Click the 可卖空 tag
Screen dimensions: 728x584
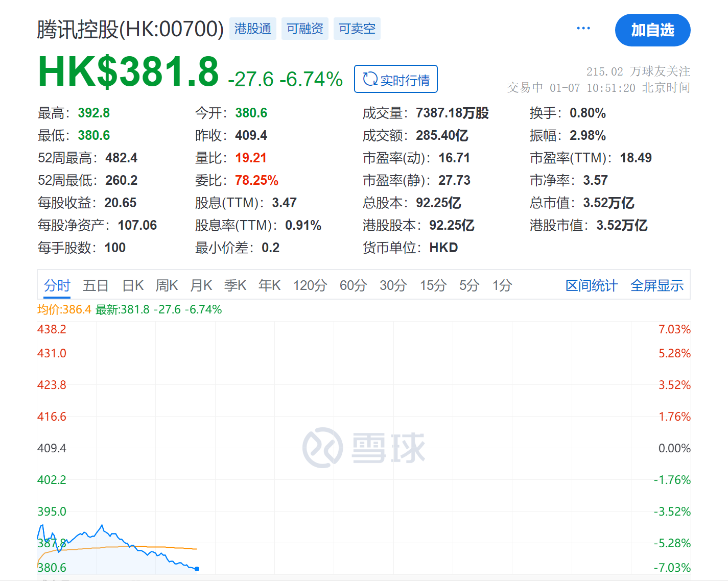tap(357, 29)
